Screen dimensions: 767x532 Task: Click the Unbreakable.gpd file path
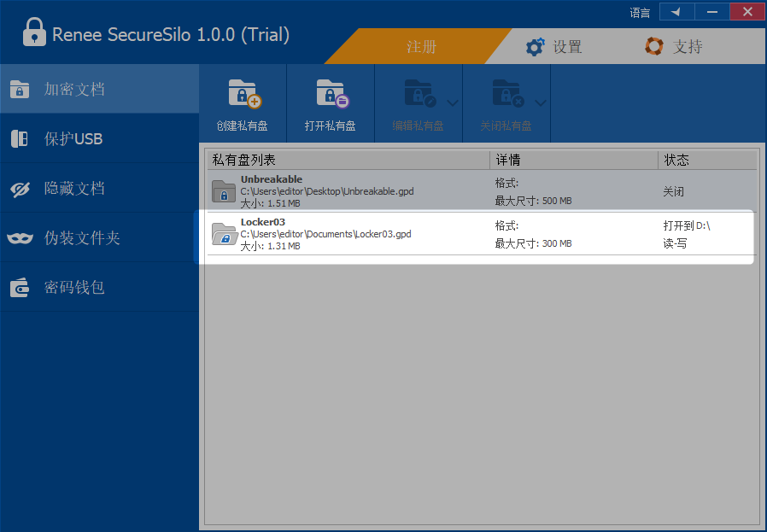[327, 191]
